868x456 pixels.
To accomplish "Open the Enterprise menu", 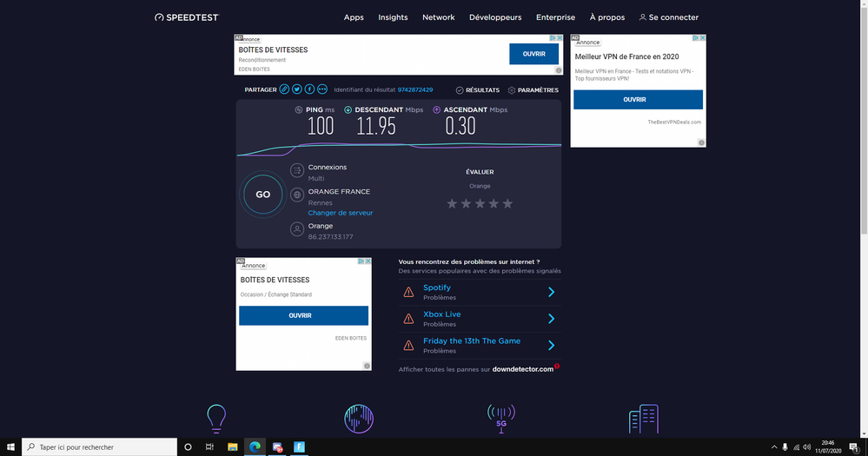I will tap(555, 17).
